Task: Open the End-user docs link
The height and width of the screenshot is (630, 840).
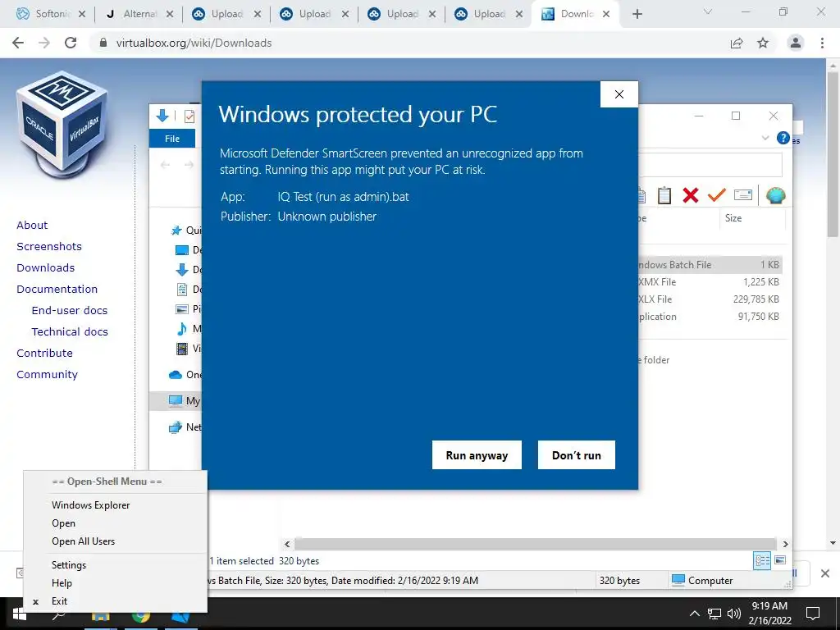Action: coord(70,311)
